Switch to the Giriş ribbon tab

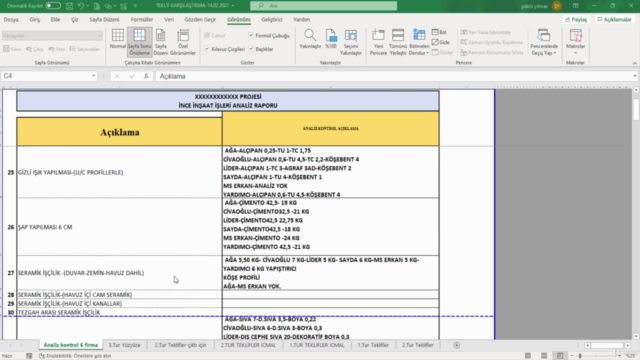35,20
